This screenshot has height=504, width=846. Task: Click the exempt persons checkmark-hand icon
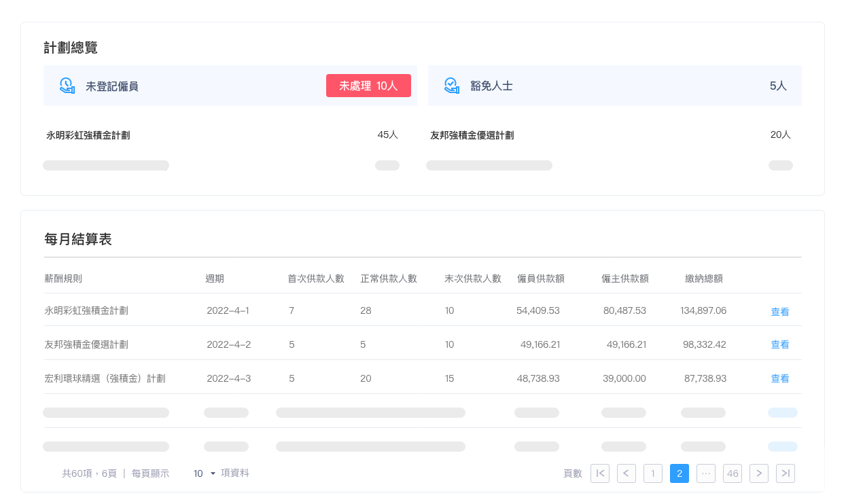(451, 86)
